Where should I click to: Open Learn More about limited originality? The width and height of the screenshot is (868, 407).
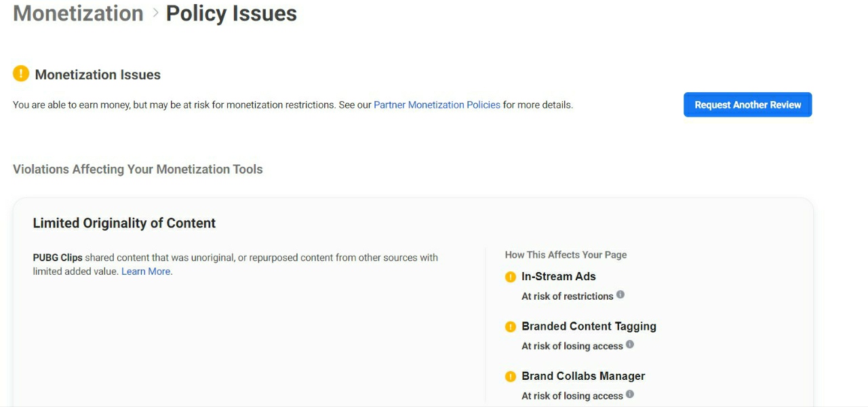coord(146,271)
